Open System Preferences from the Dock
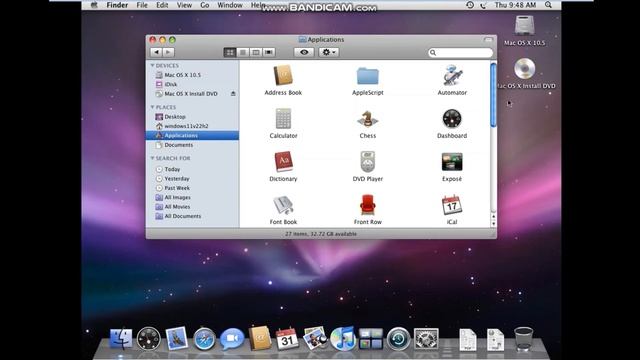The height and width of the screenshot is (360, 640). point(426,339)
